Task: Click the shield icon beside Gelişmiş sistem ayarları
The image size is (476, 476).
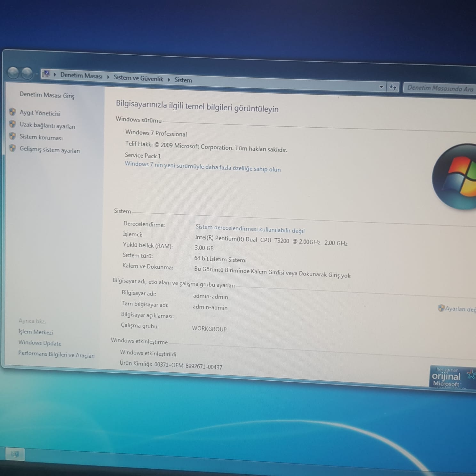Action: [12, 148]
